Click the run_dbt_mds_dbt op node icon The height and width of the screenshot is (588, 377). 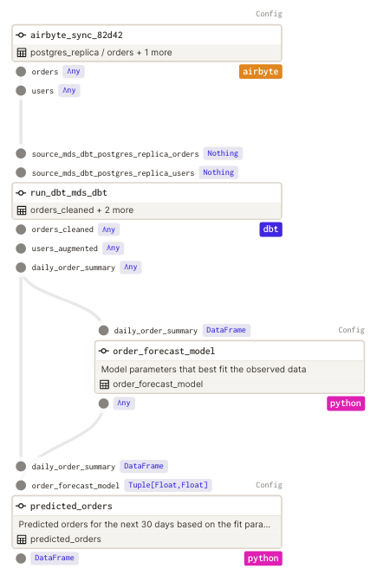click(21, 193)
